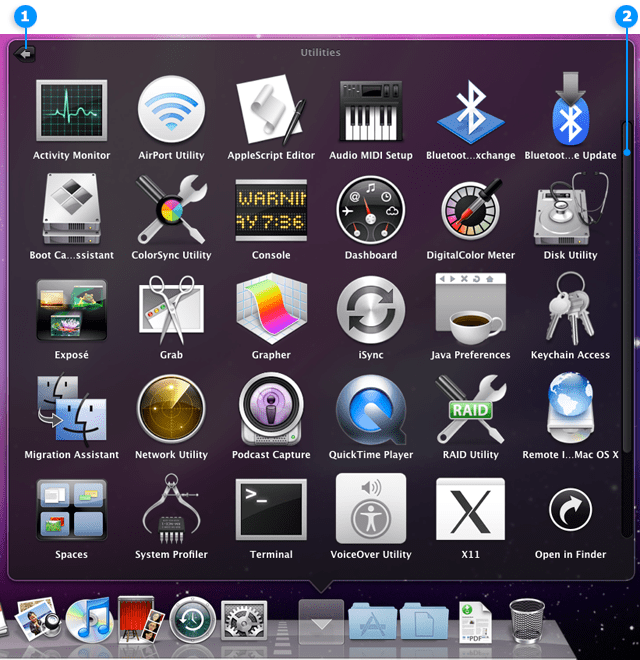Open Activity Monitor from the Utilities stack
The image size is (640, 660).
72,111
